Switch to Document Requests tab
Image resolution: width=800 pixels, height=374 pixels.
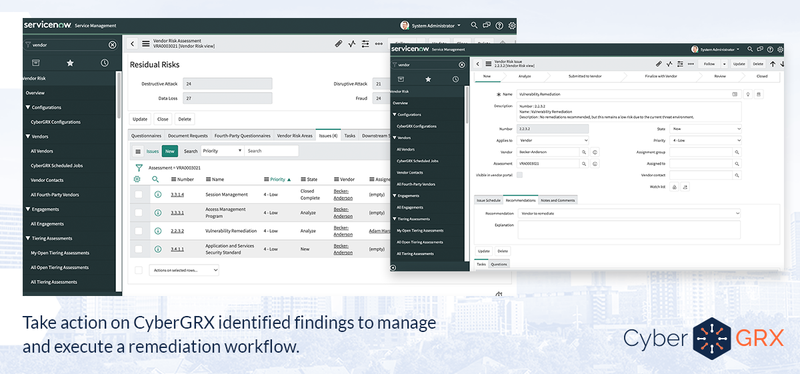[188, 136]
